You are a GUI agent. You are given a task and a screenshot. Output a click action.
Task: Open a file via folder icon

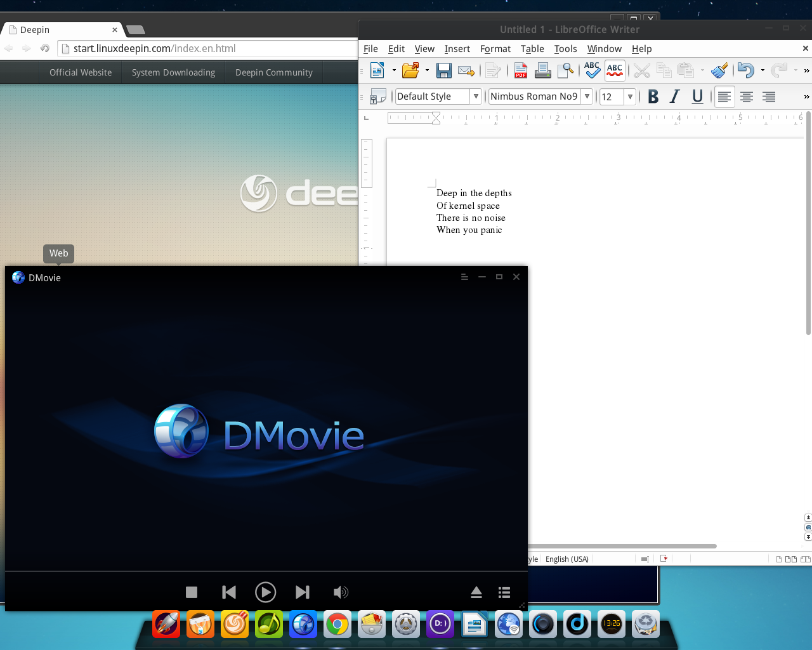(410, 70)
